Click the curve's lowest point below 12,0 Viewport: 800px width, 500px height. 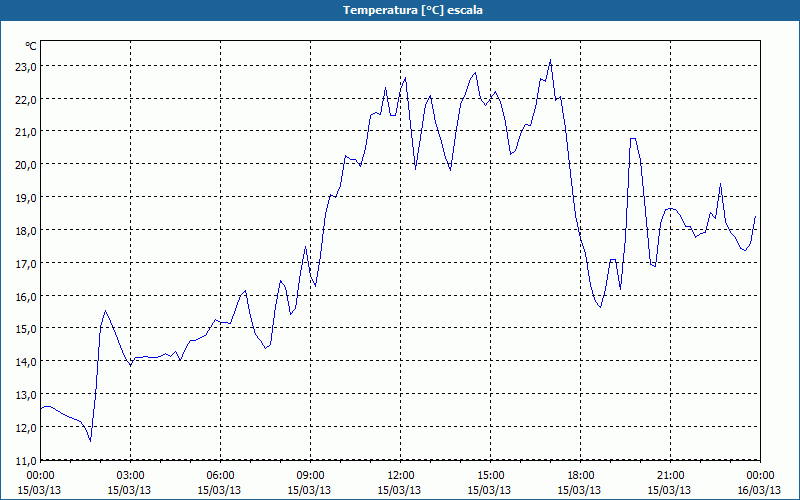click(90, 441)
